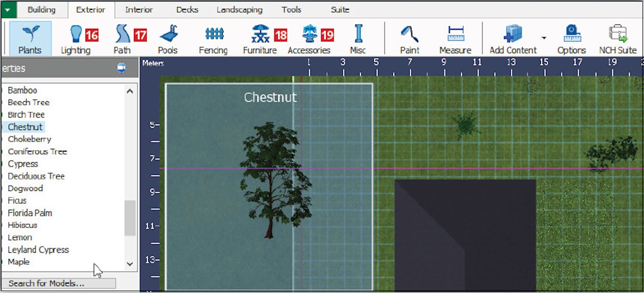Pick Leyland Cypress from the list
The width and height of the screenshot is (644, 293).
38,250
